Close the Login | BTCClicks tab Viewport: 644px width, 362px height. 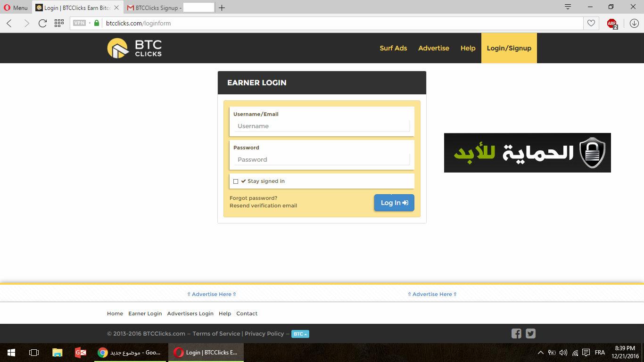pos(116,8)
